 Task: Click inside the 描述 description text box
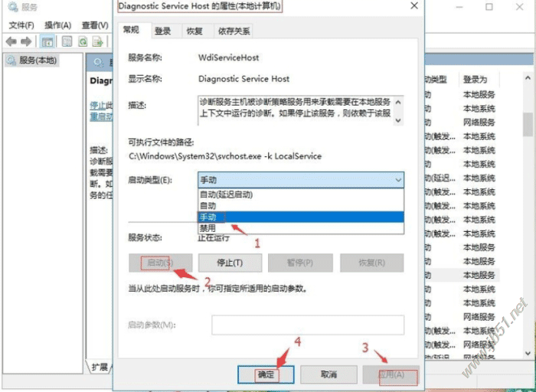pos(296,110)
